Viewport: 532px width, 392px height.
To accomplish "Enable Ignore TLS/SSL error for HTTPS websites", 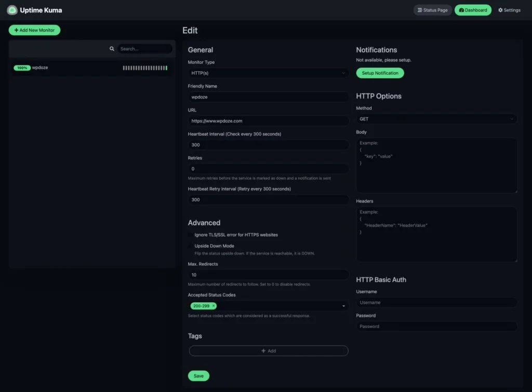I will [x=191, y=235].
